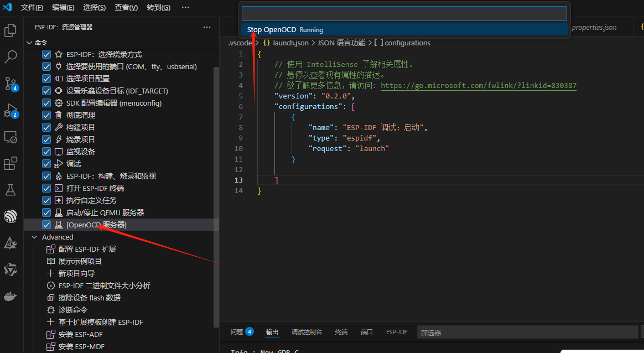Click trash icon for 彻底清理

tap(59, 115)
